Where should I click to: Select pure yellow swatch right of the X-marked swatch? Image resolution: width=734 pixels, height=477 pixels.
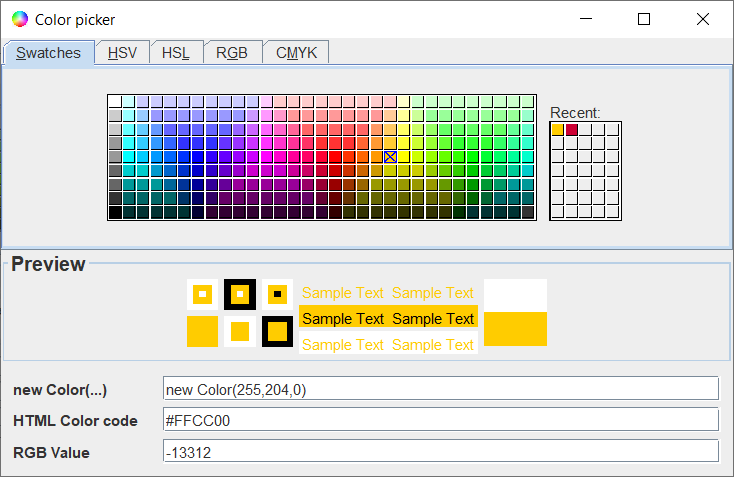click(404, 157)
